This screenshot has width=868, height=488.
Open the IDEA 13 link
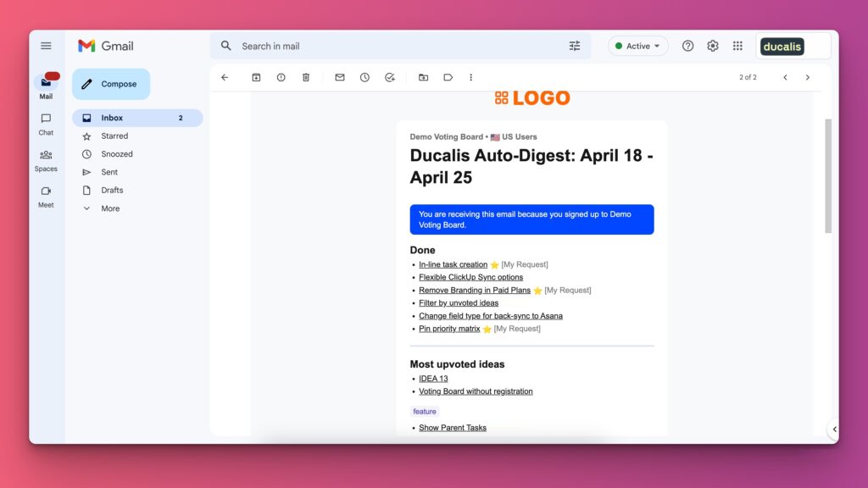[433, 379]
